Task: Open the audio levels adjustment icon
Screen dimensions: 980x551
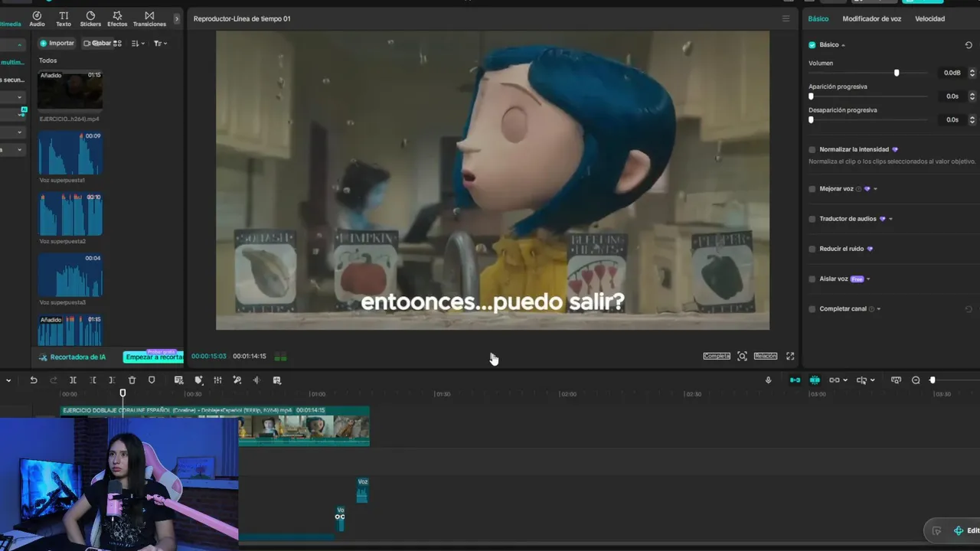Action: click(x=217, y=380)
